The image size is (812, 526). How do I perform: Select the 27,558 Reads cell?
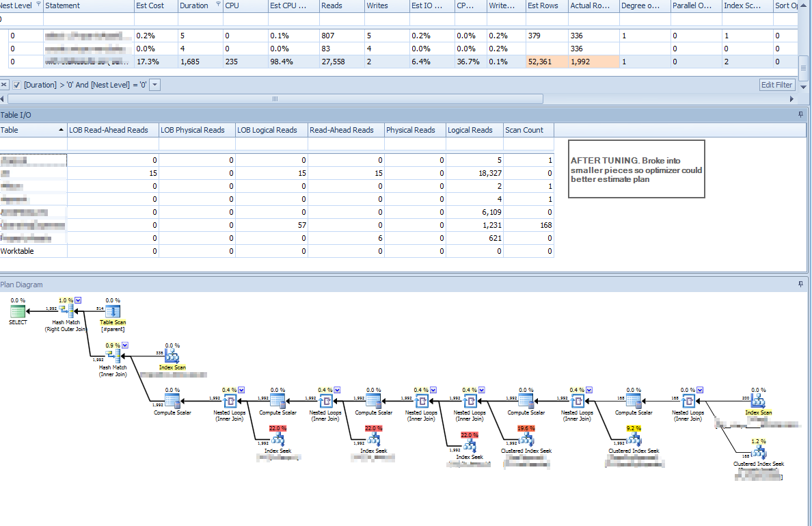click(x=342, y=61)
